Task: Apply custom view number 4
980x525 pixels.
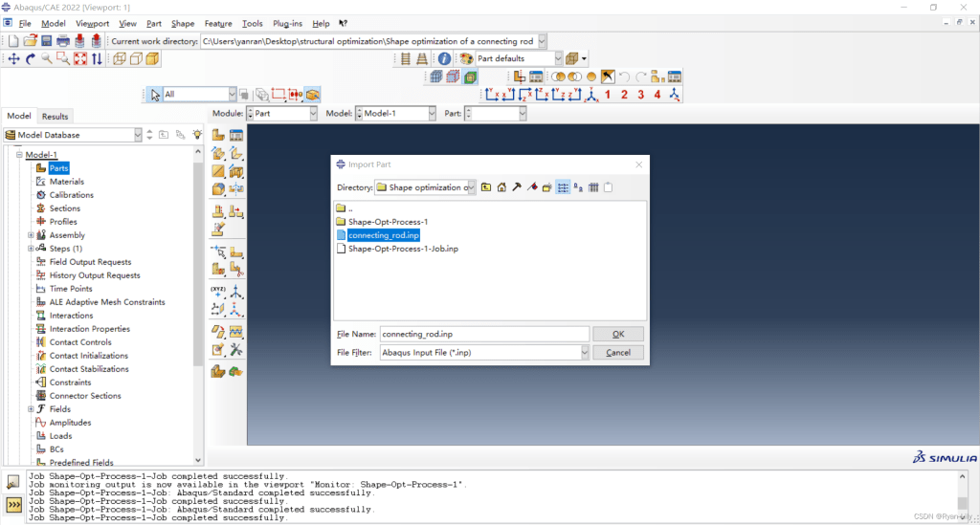Action: pyautogui.click(x=657, y=95)
